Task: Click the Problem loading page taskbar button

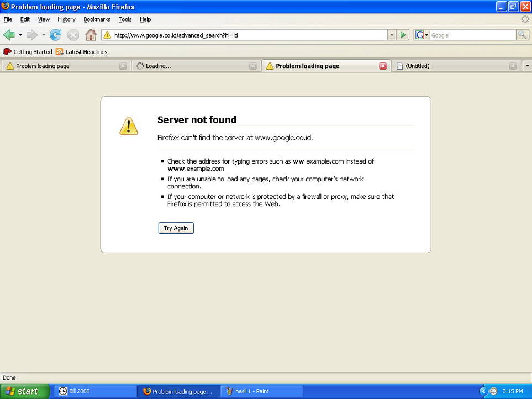Action: 178,391
